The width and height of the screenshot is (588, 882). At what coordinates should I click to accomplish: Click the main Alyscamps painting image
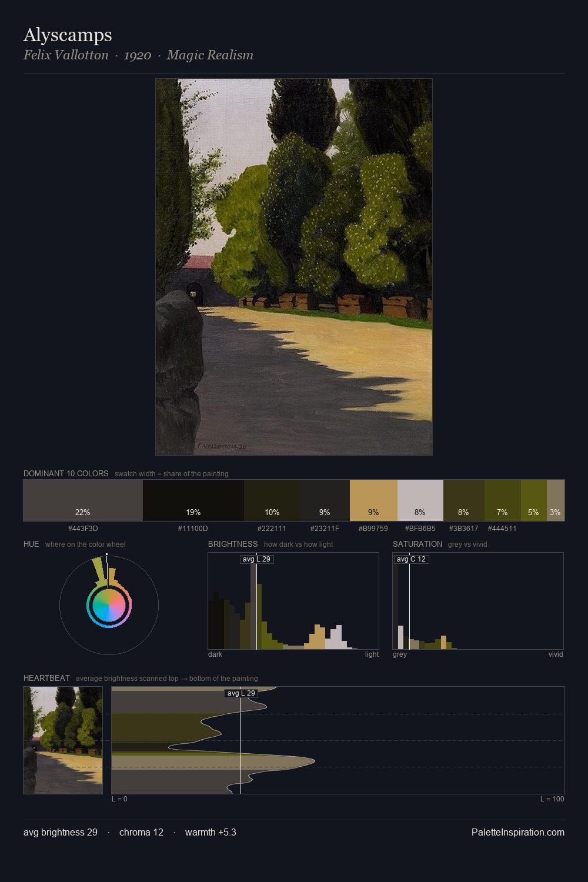pyautogui.click(x=294, y=267)
